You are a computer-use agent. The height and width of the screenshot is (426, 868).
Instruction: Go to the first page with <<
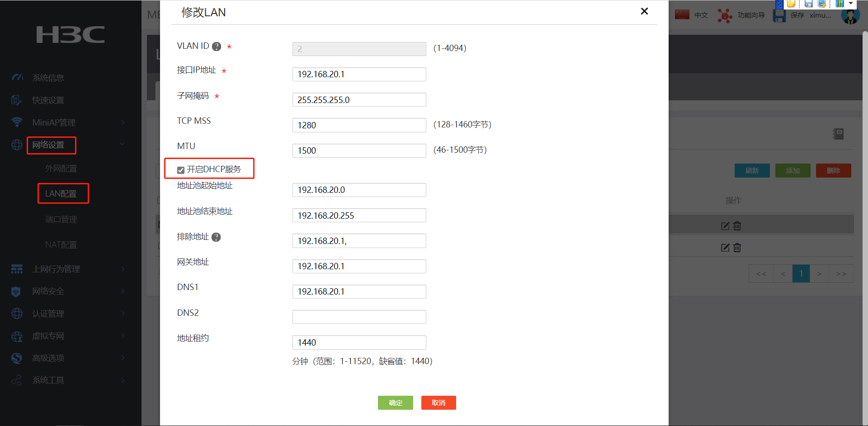point(761,274)
